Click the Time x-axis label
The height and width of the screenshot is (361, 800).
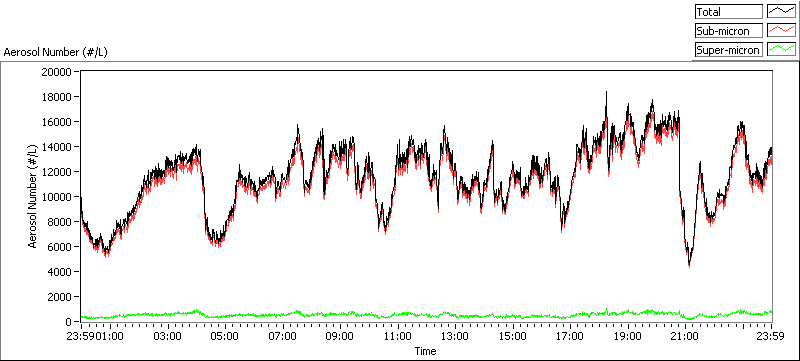[425, 351]
